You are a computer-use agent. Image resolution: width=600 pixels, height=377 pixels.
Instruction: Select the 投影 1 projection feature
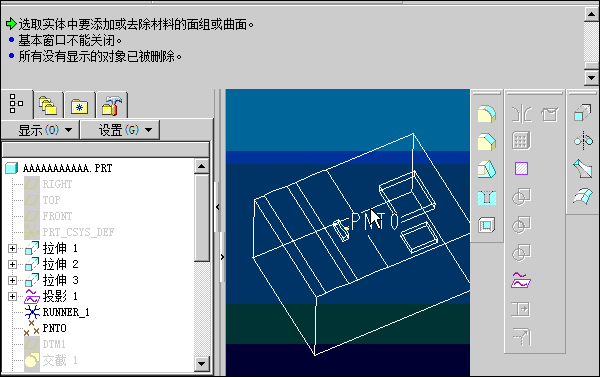coord(60,296)
